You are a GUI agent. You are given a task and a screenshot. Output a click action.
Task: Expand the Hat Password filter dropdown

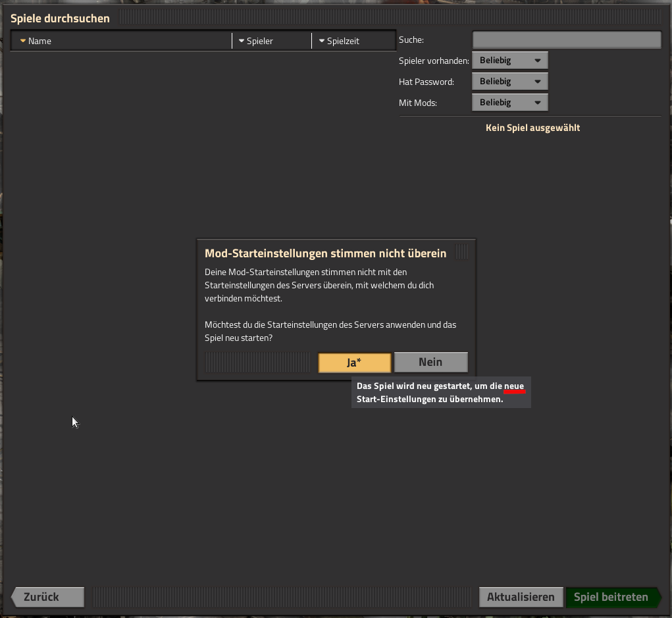coord(509,82)
